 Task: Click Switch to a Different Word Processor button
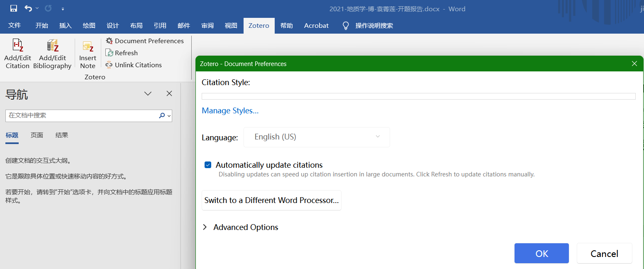(271, 201)
